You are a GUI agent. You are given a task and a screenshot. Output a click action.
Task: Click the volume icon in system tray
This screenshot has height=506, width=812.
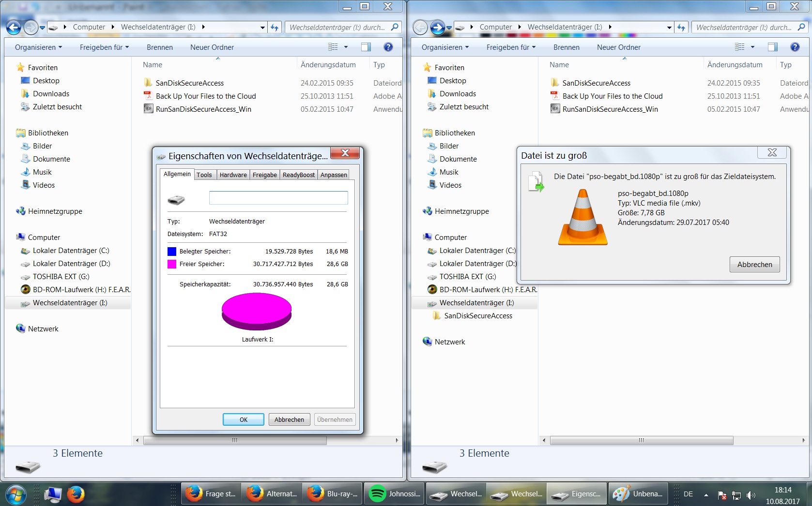751,495
